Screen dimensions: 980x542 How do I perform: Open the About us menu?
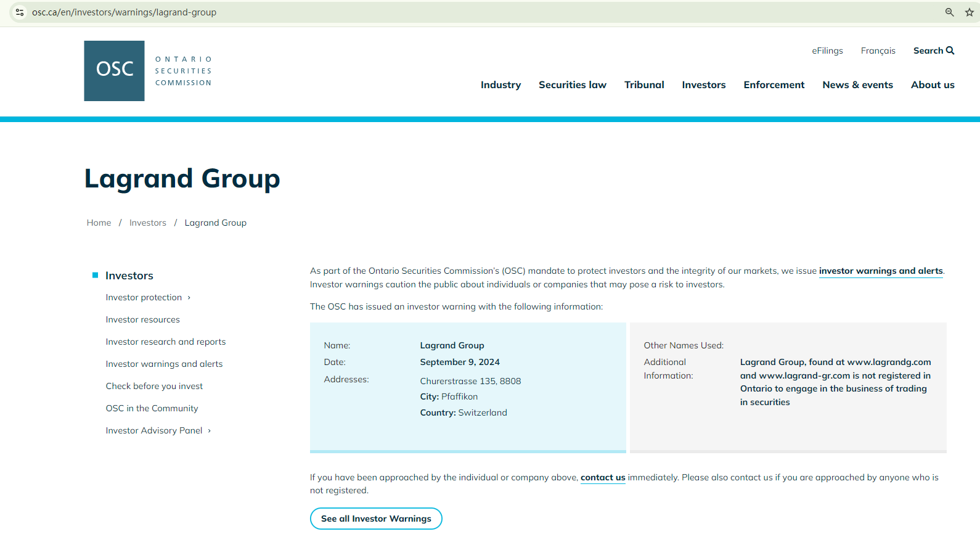933,85
